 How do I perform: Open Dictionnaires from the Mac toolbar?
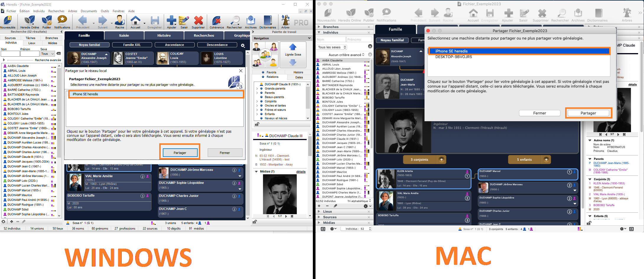[598, 14]
